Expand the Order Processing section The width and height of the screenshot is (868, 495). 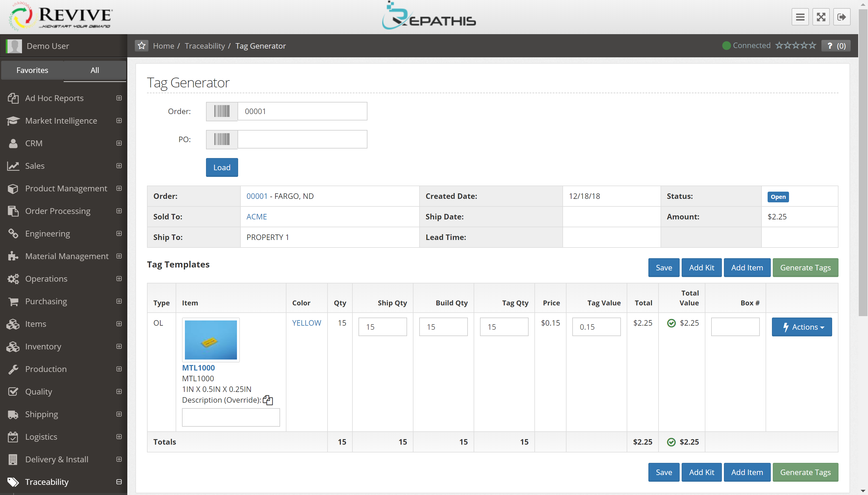coord(119,211)
